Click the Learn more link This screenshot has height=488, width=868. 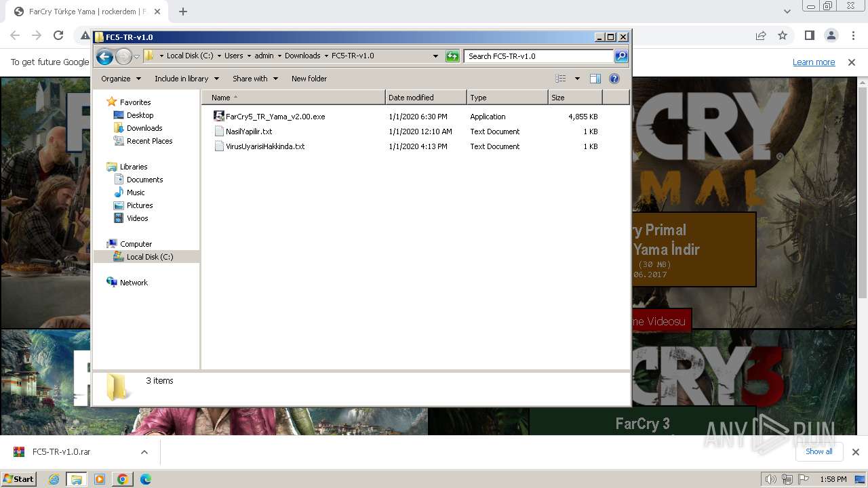(x=814, y=62)
